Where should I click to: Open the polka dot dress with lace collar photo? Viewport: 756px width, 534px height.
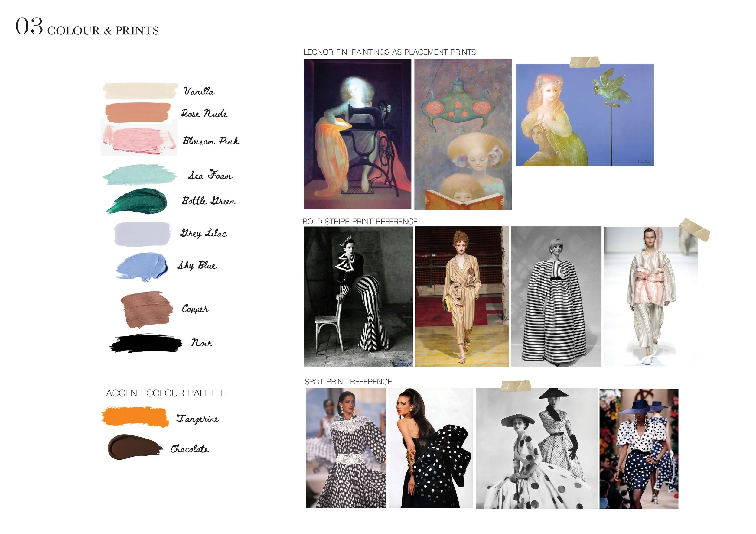pos(346,448)
